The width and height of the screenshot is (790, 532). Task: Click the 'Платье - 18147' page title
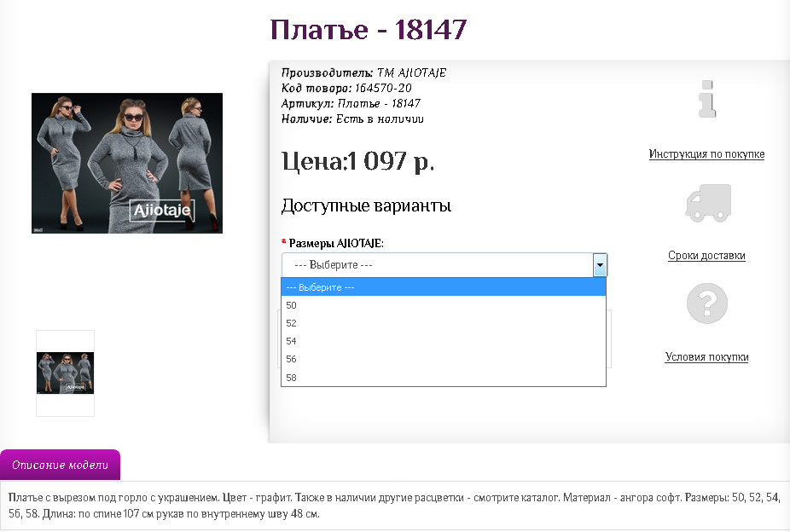click(x=369, y=30)
